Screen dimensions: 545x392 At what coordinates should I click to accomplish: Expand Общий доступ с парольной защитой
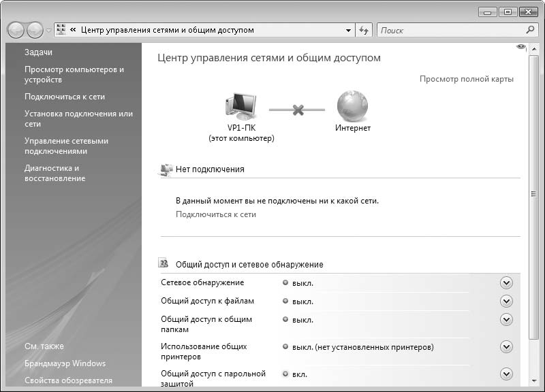coord(505,374)
